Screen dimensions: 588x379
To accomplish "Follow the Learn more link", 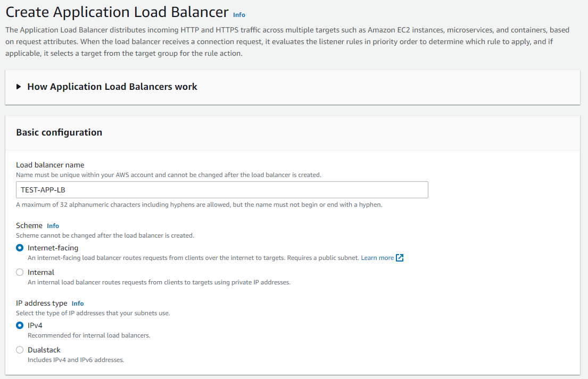I will point(377,258).
